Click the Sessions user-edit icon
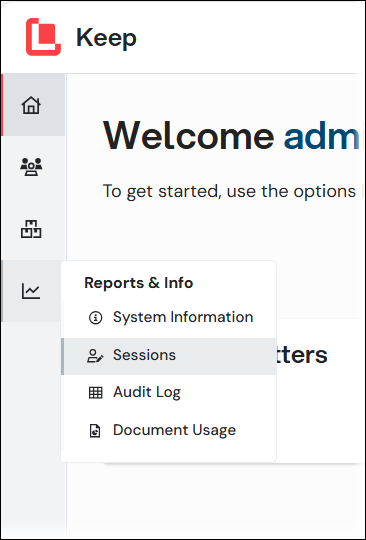The image size is (366, 540). (x=95, y=356)
